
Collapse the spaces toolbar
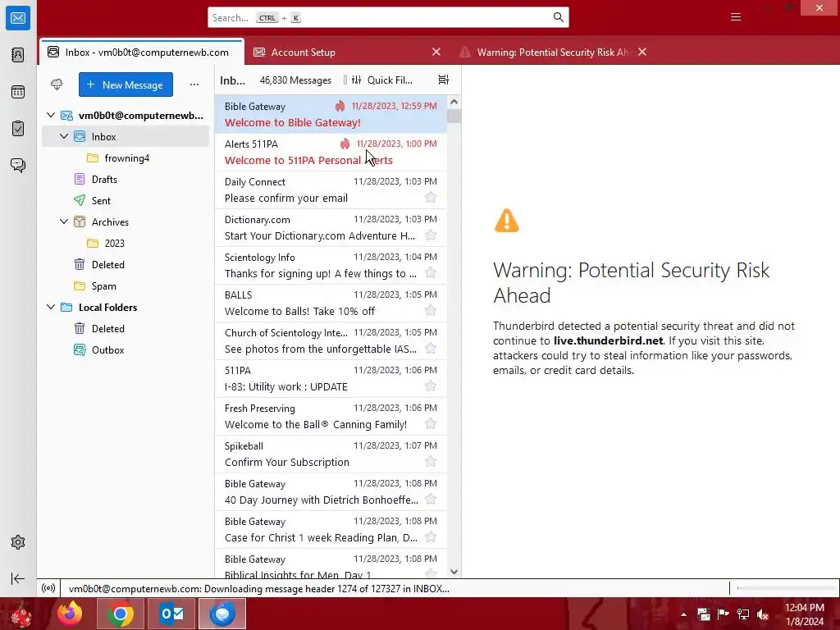pos(18,578)
